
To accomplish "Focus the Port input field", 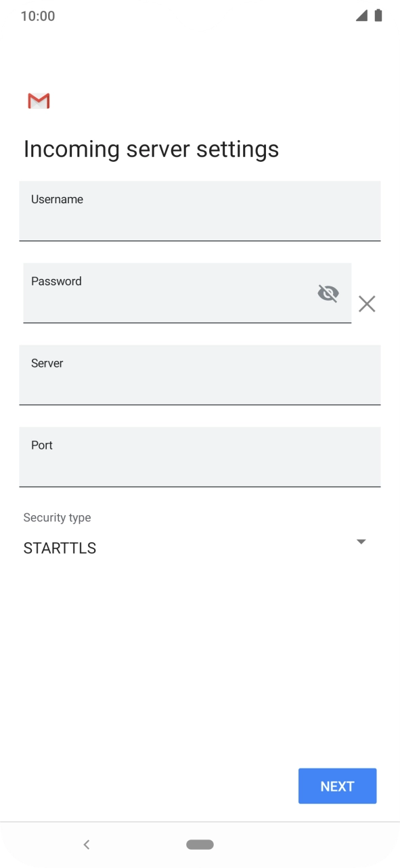I will pos(200,457).
